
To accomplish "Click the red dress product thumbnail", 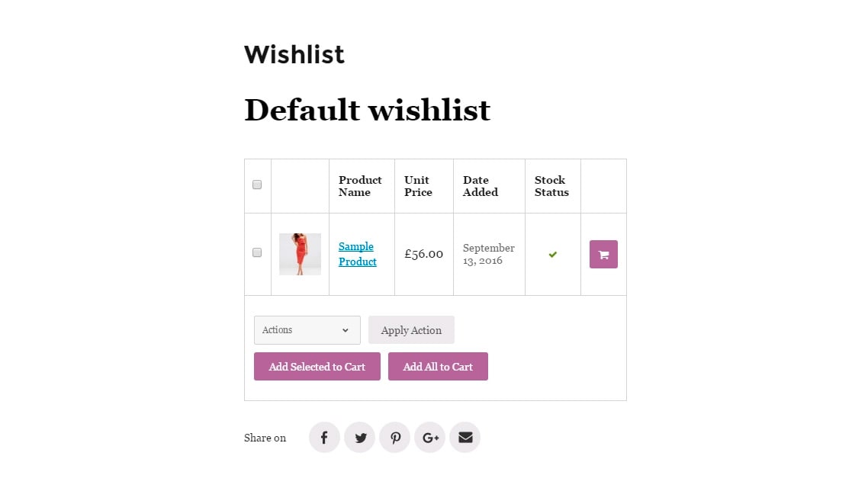I will 300,254.
